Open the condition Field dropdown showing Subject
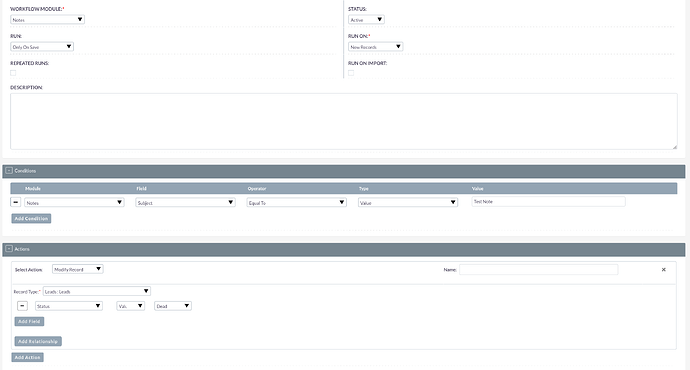The image size is (690, 370). [x=185, y=202]
